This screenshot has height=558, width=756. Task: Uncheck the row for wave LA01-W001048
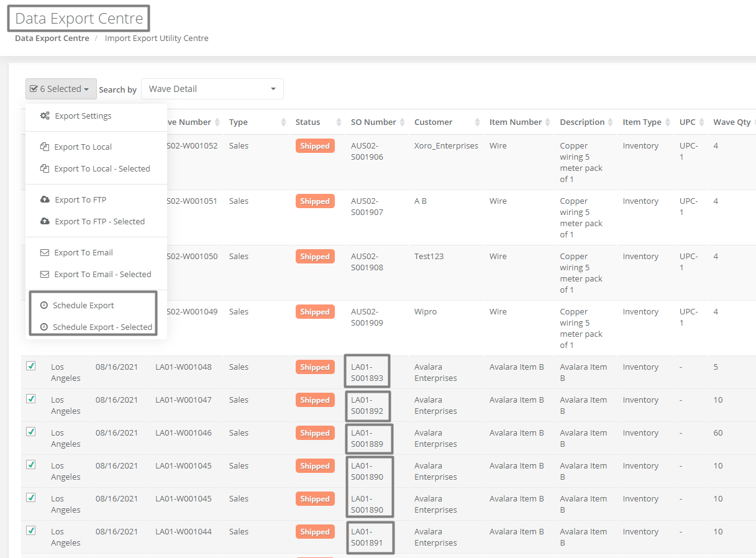point(31,366)
